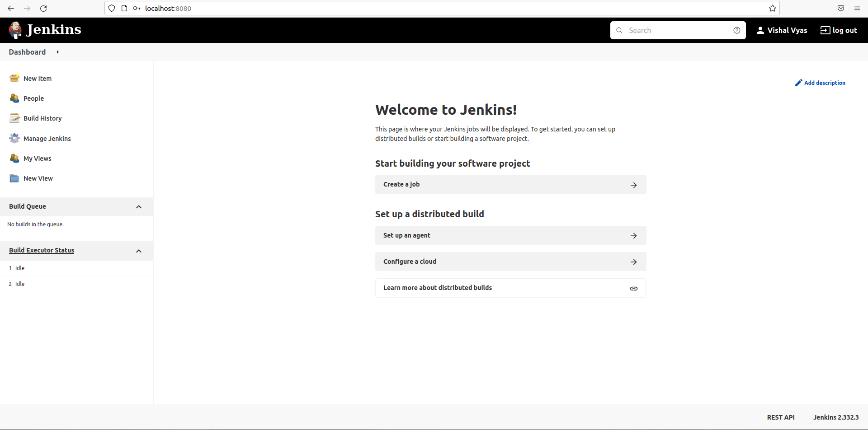868x430 pixels.
Task: Collapse the Build Queue panel
Action: click(139, 207)
